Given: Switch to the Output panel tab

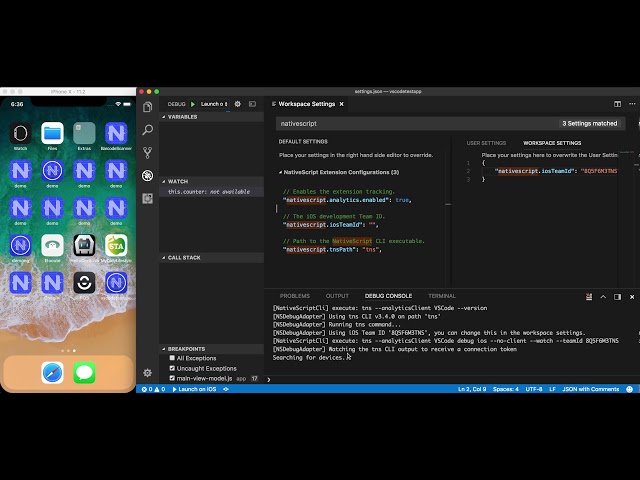Looking at the screenshot, I should coord(337,296).
